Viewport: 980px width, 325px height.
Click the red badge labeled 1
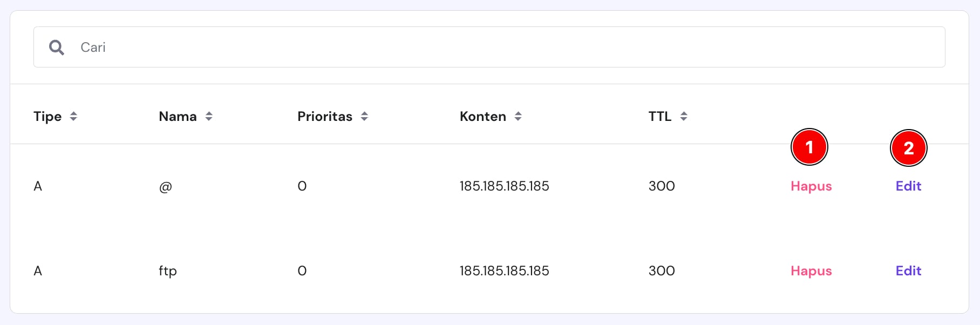click(810, 147)
